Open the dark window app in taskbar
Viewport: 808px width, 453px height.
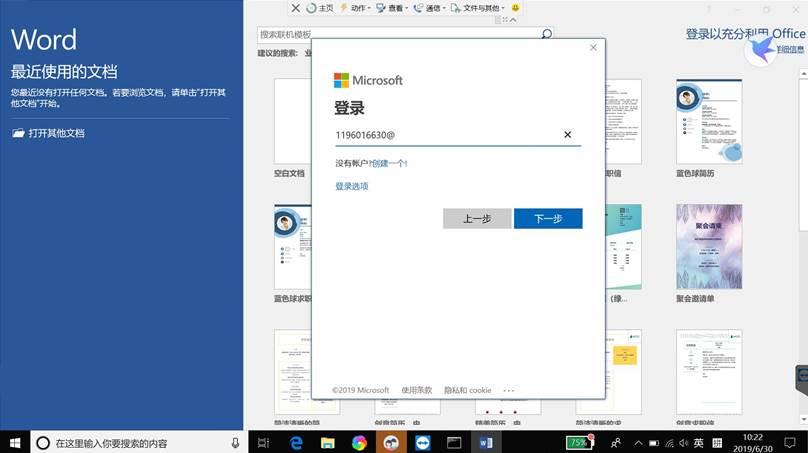pyautogui.click(x=454, y=443)
